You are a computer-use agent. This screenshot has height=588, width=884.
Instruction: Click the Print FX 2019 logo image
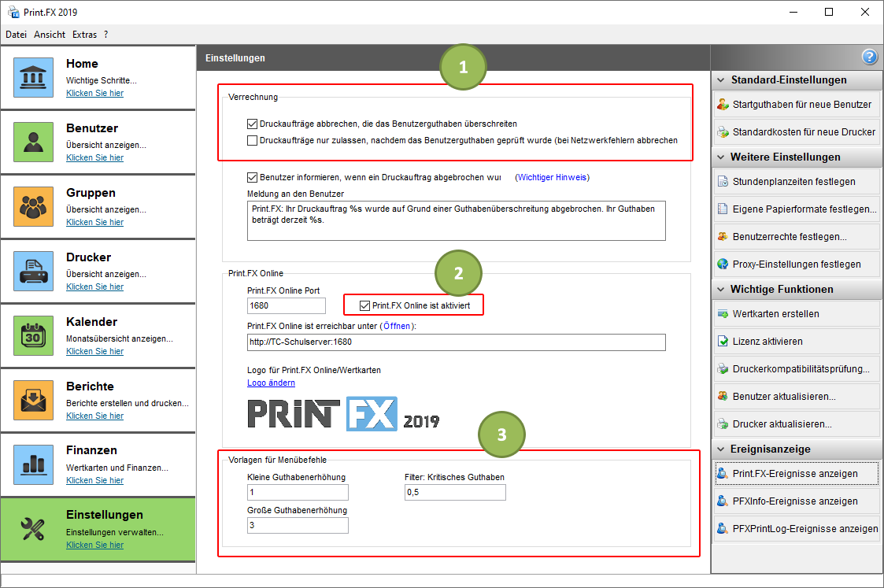point(343,414)
